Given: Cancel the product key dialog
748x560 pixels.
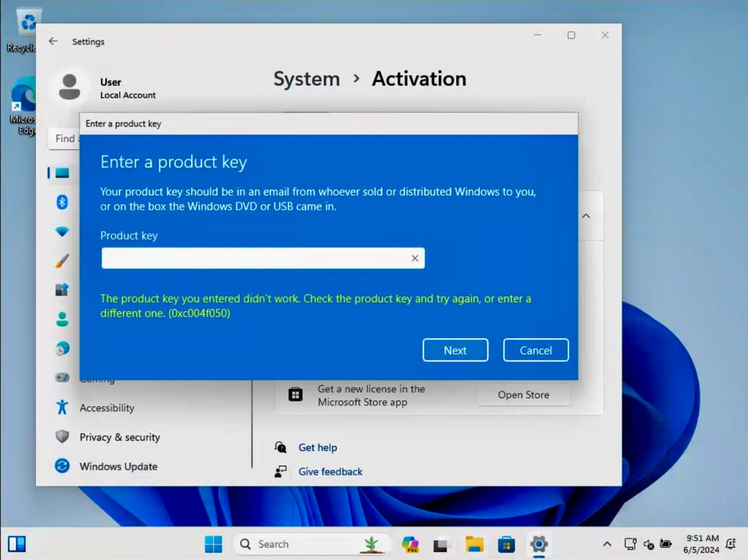Looking at the screenshot, I should point(535,350).
